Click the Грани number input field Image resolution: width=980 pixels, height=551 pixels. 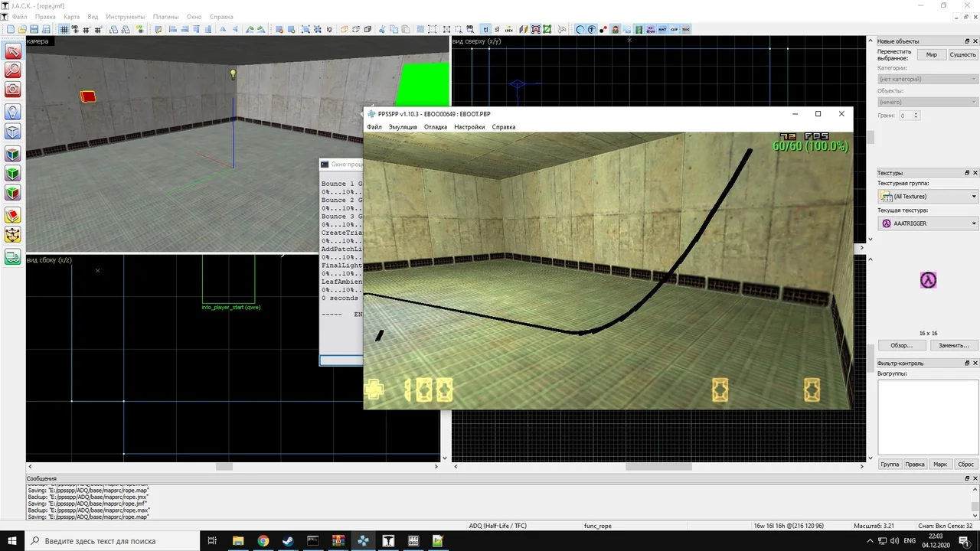pyautogui.click(x=906, y=116)
